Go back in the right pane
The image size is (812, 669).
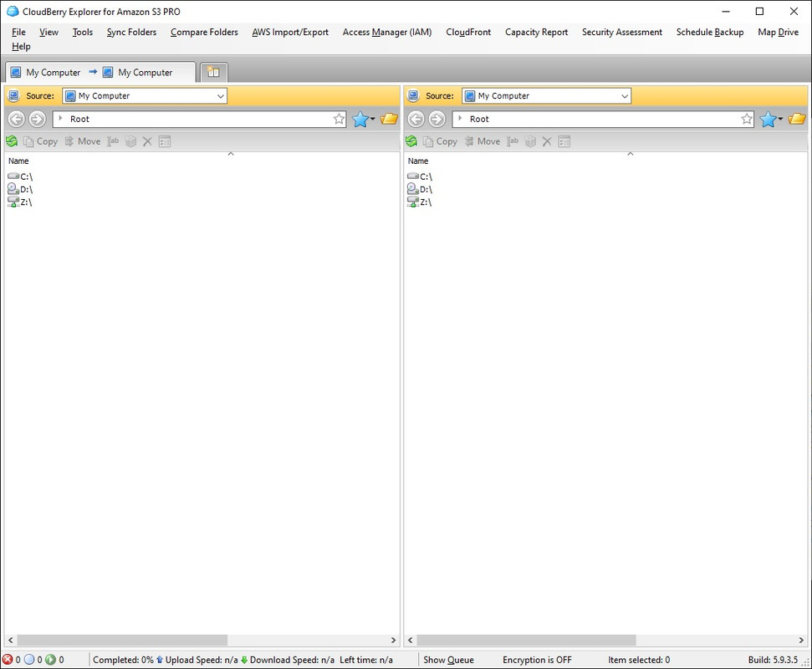pos(416,119)
